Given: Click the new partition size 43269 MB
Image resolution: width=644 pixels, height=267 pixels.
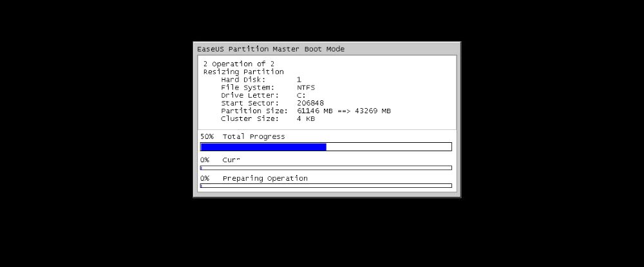Looking at the screenshot, I should click(x=372, y=111).
